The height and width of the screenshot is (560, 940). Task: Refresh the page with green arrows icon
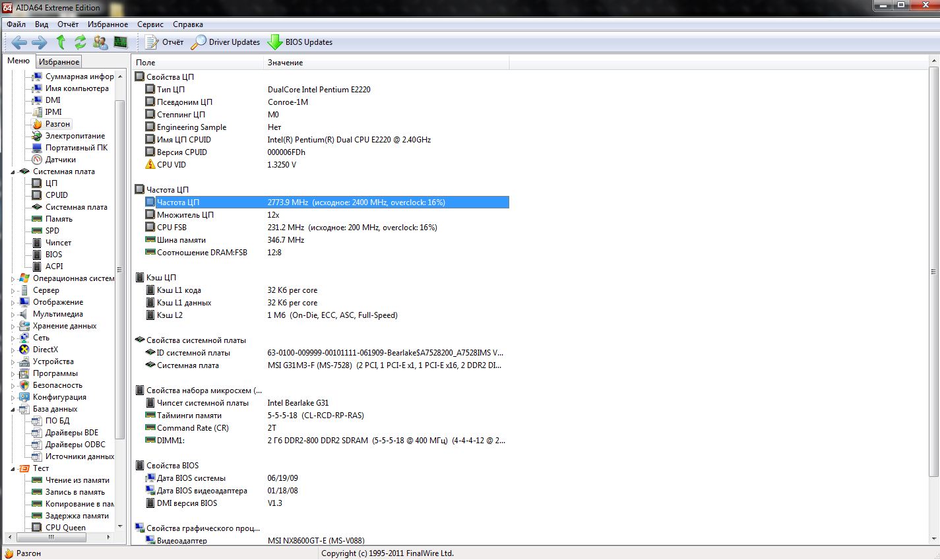tap(80, 42)
